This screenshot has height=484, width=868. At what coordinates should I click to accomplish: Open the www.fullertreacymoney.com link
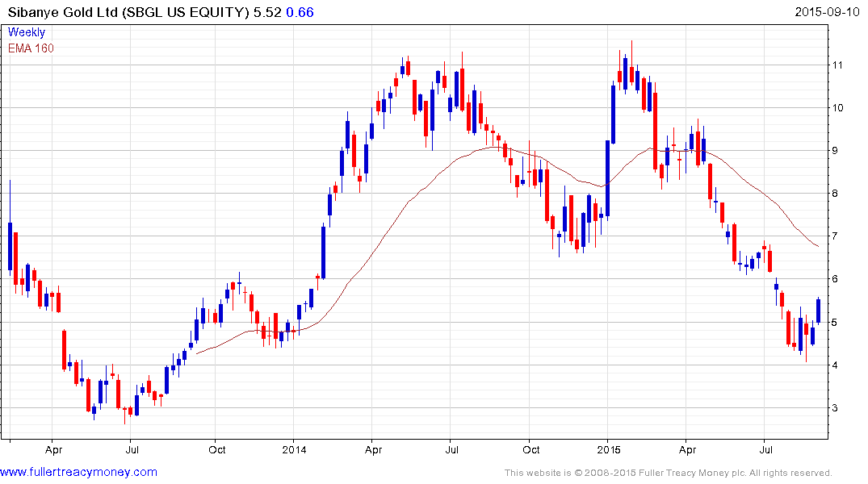(x=78, y=473)
